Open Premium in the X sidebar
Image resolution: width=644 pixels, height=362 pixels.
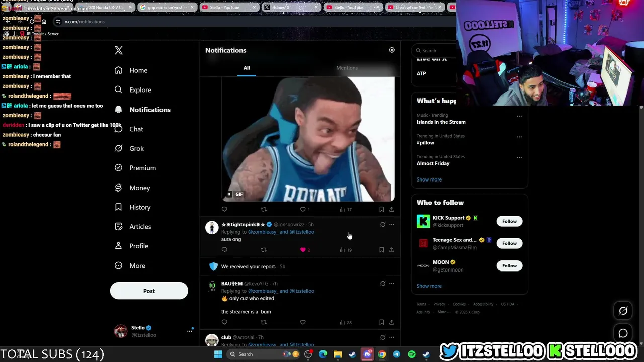(x=135, y=168)
